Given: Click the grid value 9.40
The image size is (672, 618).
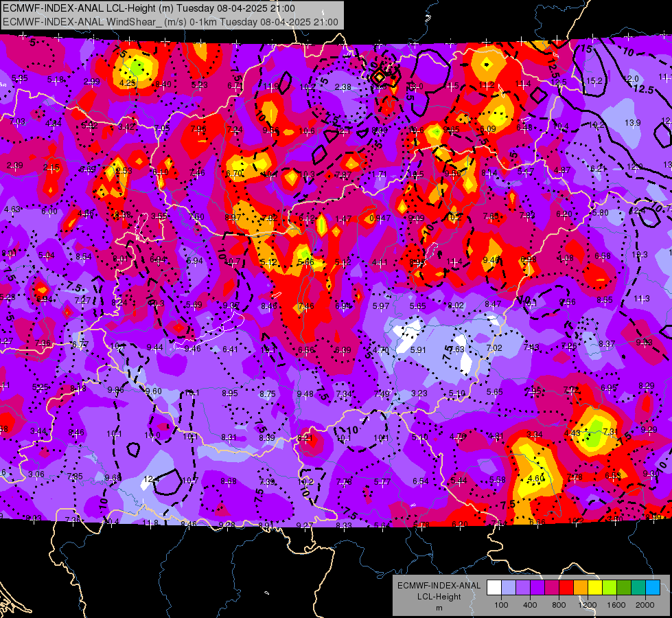Looking at the screenshot, I should (x=491, y=260).
